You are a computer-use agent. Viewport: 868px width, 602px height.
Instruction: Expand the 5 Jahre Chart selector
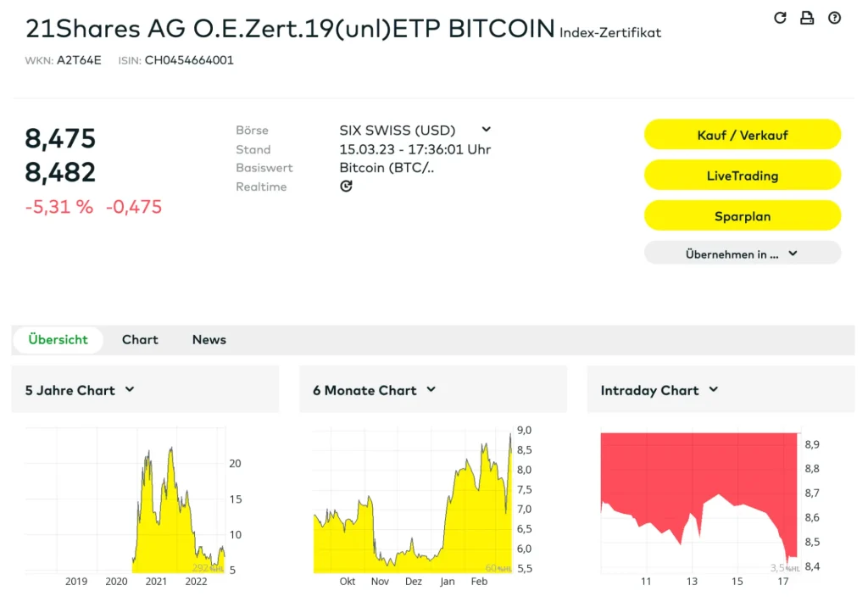pyautogui.click(x=130, y=390)
